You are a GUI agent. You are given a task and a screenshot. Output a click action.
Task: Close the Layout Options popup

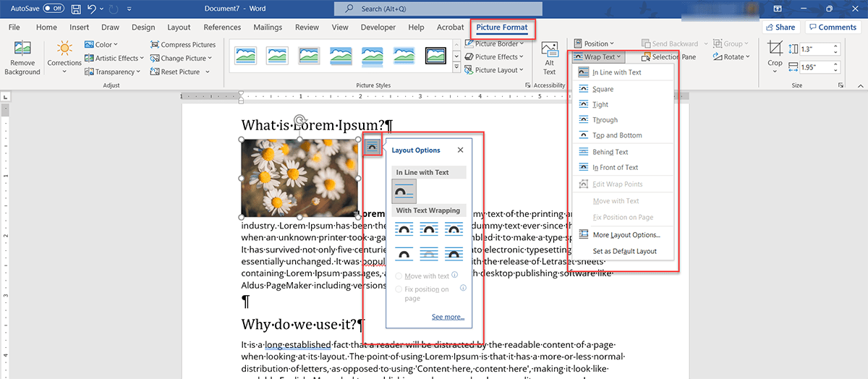tap(461, 150)
